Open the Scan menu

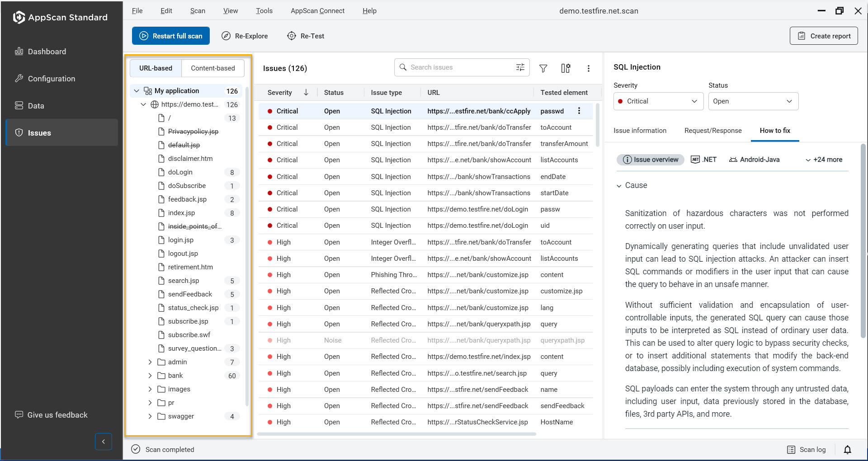(197, 11)
